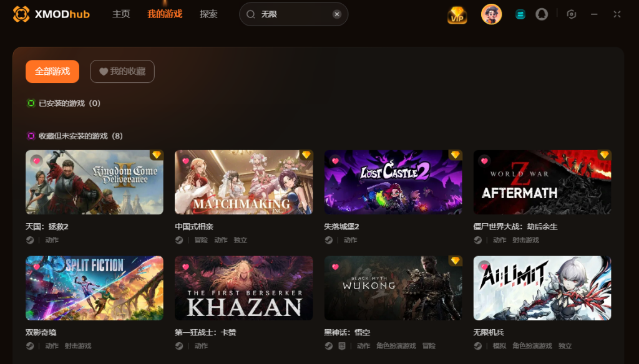Click the XMODhub logo

point(51,14)
